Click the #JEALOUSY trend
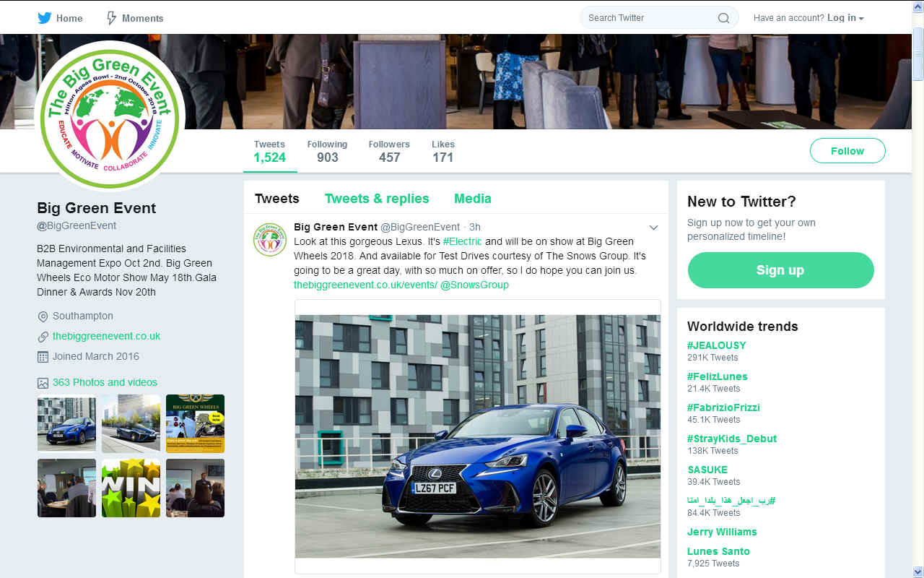The image size is (924, 578). pos(717,345)
